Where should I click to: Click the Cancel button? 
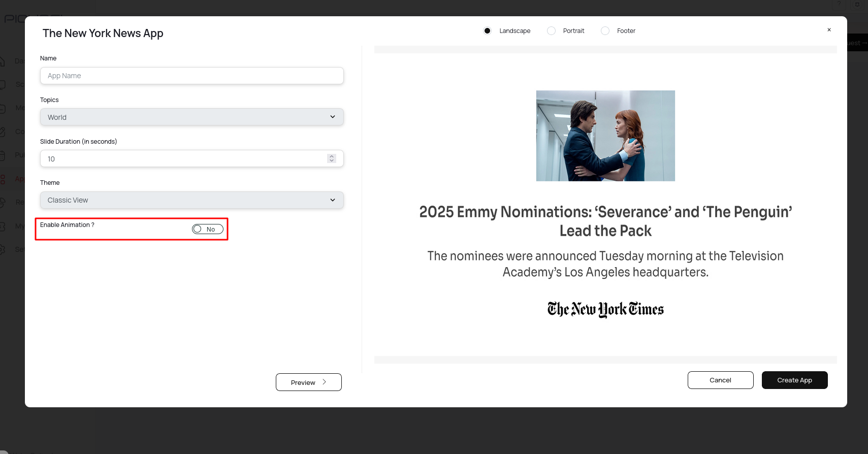720,380
